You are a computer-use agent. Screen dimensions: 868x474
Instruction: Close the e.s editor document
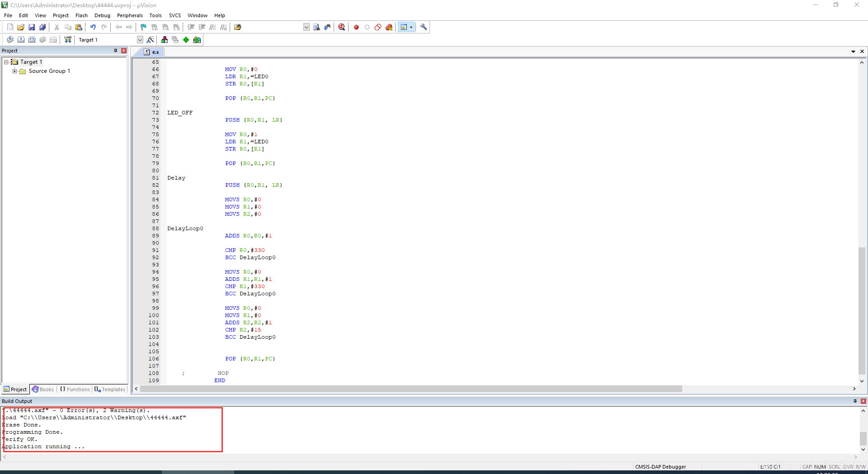pyautogui.click(x=862, y=52)
